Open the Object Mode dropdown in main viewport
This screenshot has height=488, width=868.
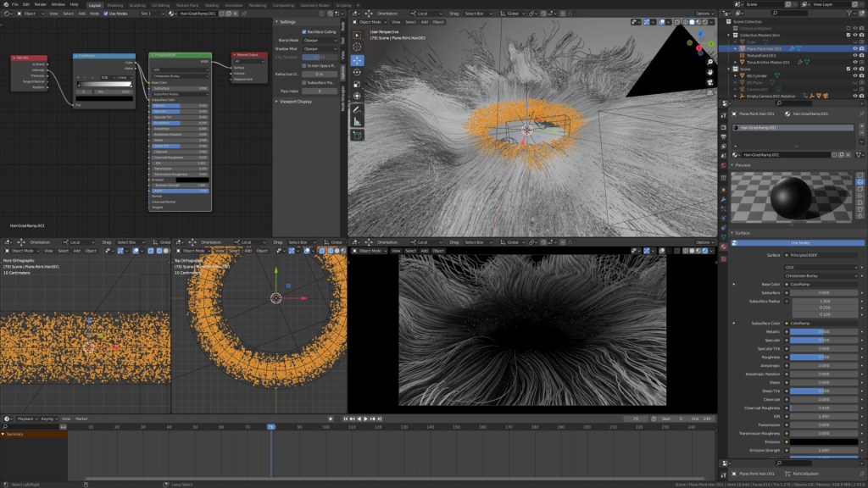point(370,22)
